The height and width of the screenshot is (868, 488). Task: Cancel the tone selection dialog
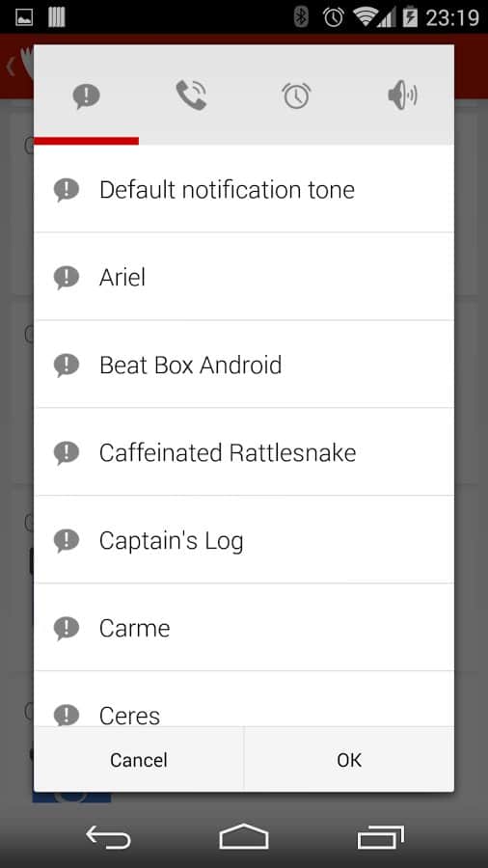138,760
